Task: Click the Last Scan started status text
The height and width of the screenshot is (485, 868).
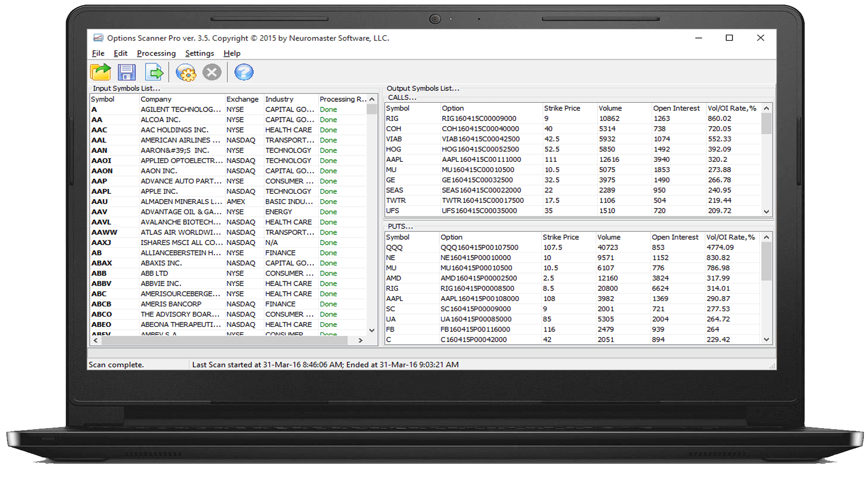Action: tap(325, 365)
